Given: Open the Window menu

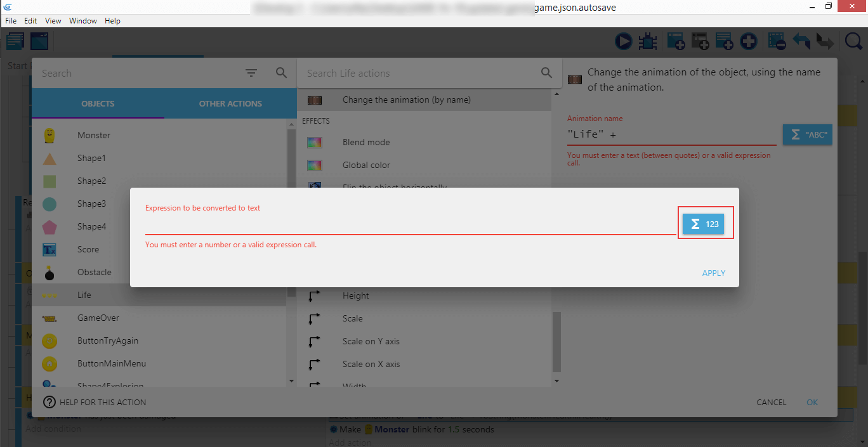Looking at the screenshot, I should click(x=83, y=21).
